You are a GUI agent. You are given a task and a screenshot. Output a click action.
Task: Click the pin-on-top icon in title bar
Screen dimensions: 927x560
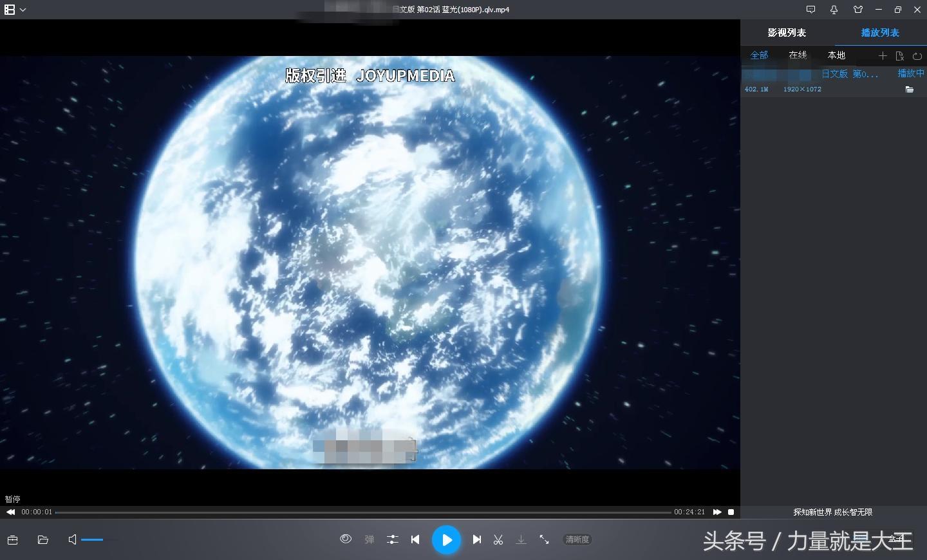pos(834,10)
